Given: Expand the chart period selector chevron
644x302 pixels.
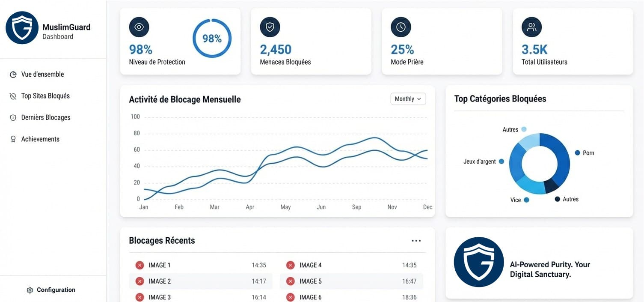Looking at the screenshot, I should (420, 99).
